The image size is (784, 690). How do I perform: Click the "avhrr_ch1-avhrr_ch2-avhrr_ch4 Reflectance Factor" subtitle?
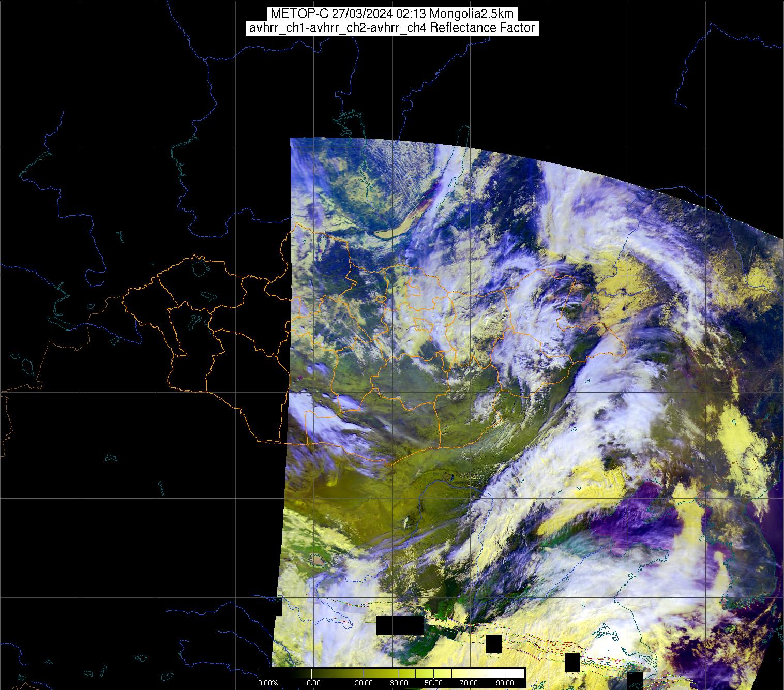(392, 28)
